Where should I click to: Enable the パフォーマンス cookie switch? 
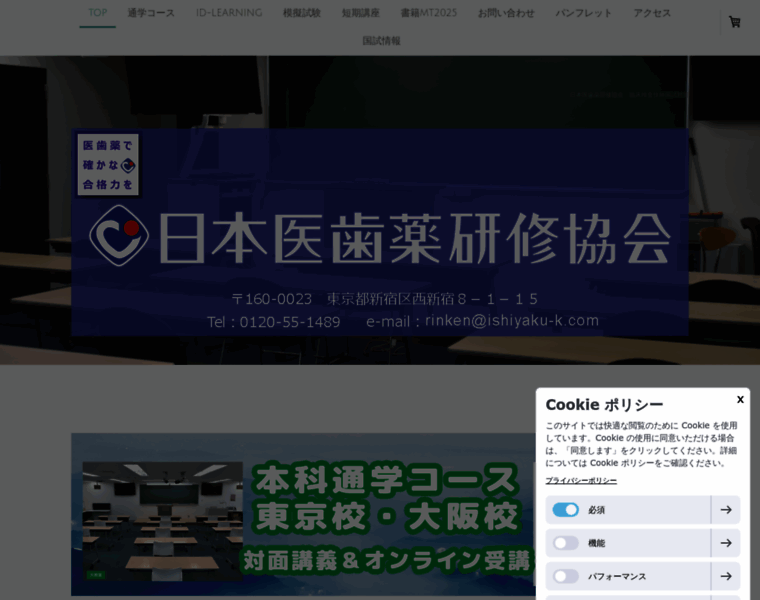point(566,576)
